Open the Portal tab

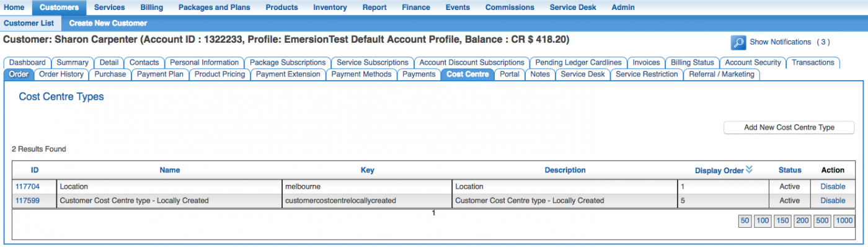[510, 74]
